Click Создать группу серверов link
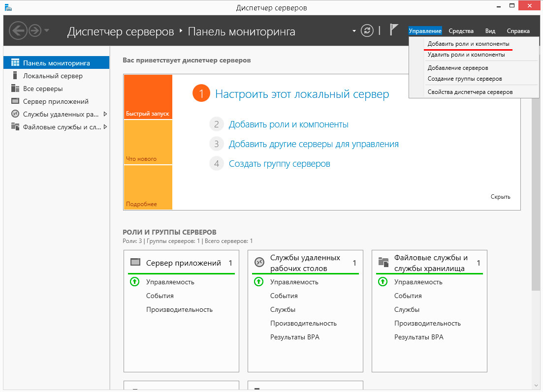 [279, 164]
